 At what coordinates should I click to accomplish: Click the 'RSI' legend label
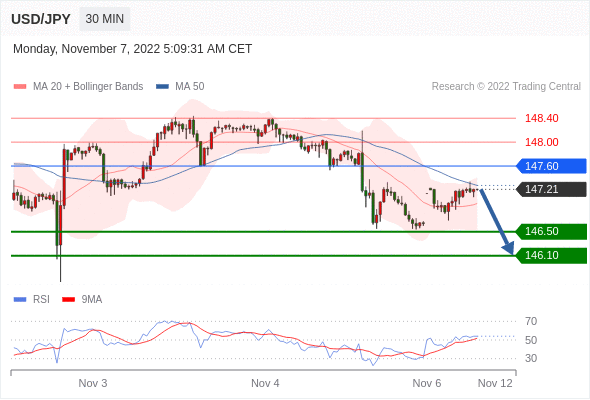[x=41, y=300]
